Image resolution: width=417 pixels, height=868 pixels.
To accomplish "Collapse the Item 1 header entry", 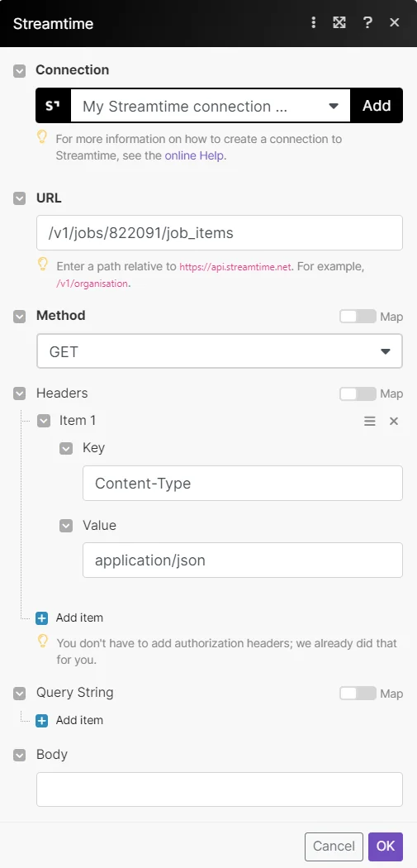I will coord(44,422).
